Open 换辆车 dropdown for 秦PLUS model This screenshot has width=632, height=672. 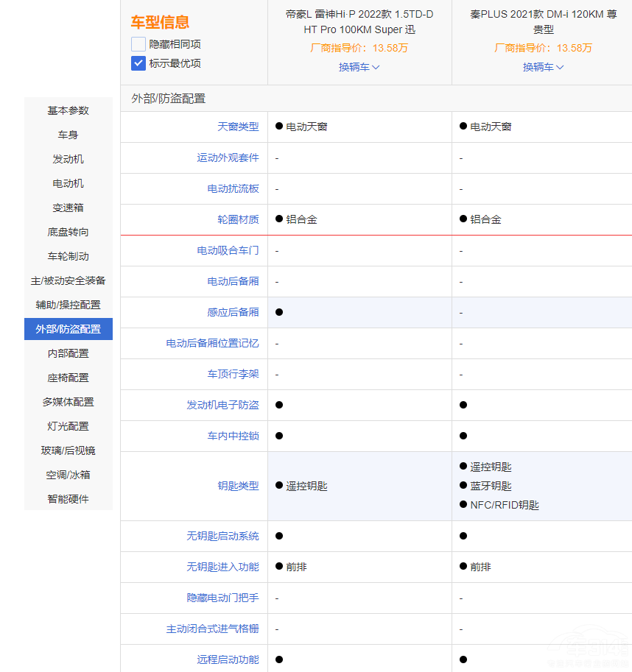coord(544,67)
